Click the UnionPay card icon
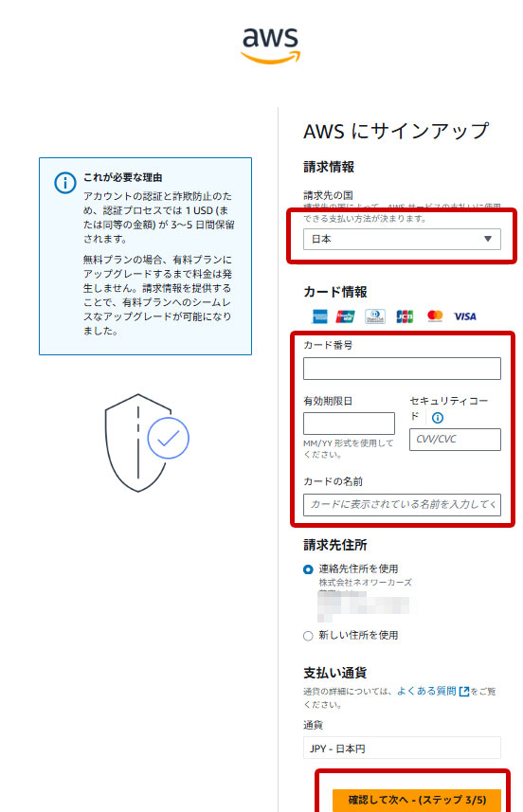 coord(346,316)
